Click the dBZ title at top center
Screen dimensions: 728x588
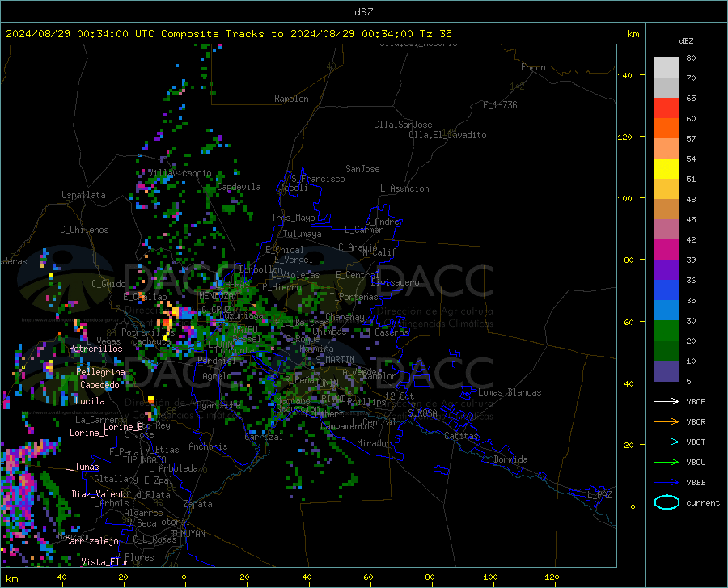(363, 12)
